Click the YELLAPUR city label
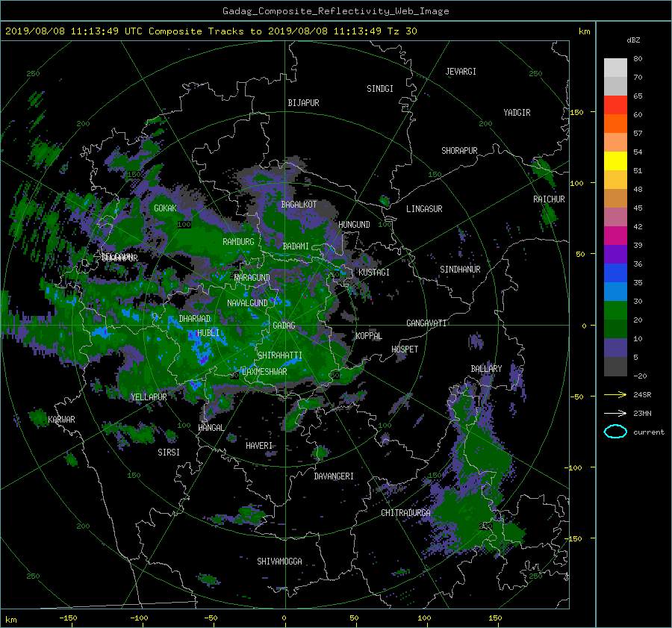This screenshot has height=628, width=672. pos(149,397)
